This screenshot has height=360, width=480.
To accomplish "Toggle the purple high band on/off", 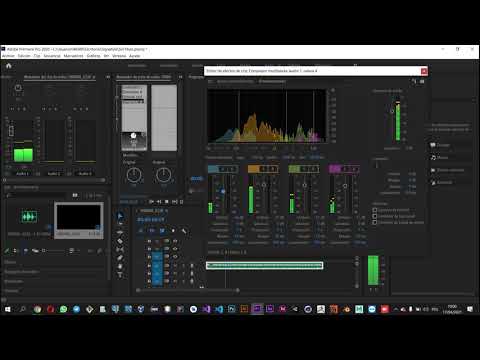I will (334, 169).
